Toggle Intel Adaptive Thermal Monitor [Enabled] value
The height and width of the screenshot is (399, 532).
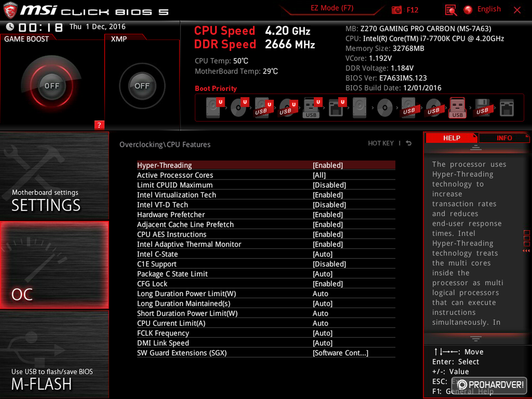328,244
